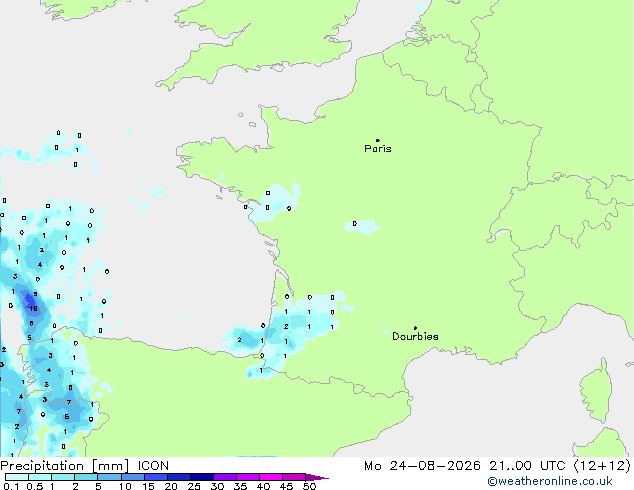Screen dimensions: 634x490
Task: Click the date 'Mo 24-08-2026' text
Action: pos(423,466)
